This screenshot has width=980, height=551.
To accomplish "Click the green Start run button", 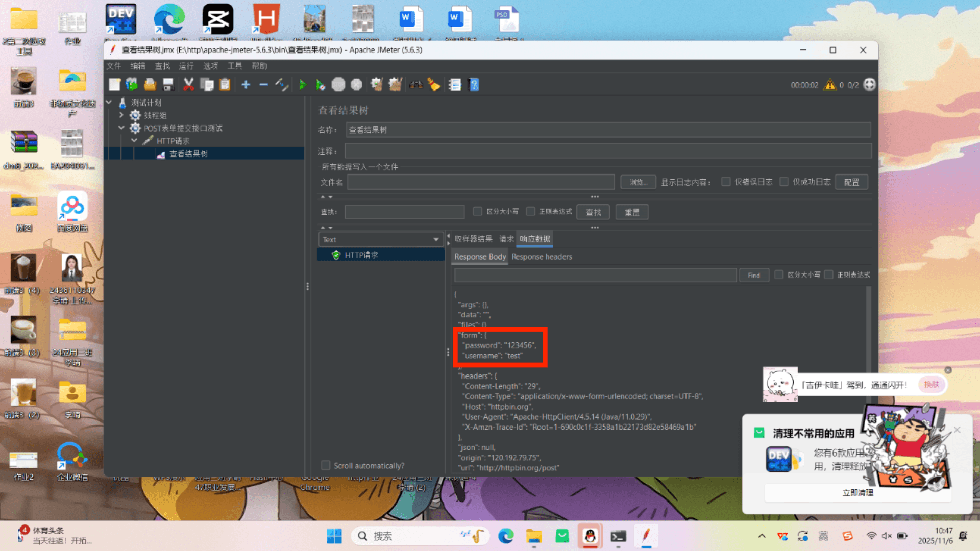I will (303, 85).
